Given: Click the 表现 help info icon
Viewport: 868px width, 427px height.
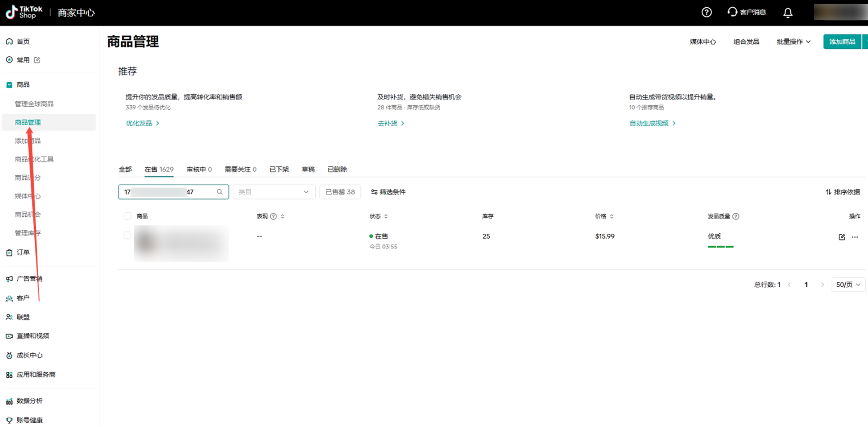Looking at the screenshot, I should click(x=273, y=216).
